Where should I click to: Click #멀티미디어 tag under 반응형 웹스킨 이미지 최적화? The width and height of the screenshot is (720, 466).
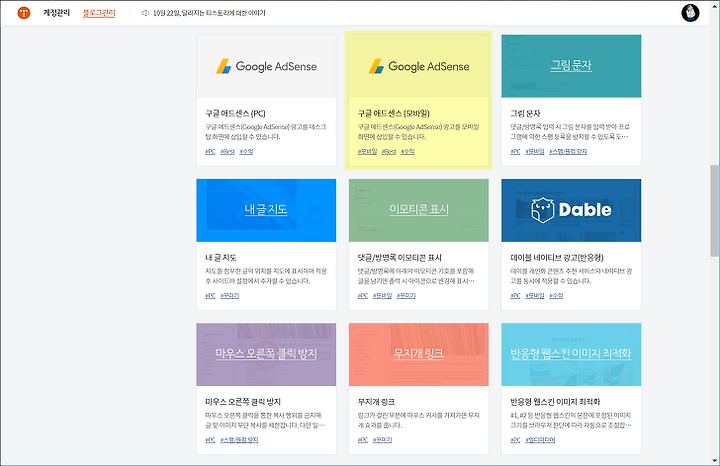tap(540, 440)
